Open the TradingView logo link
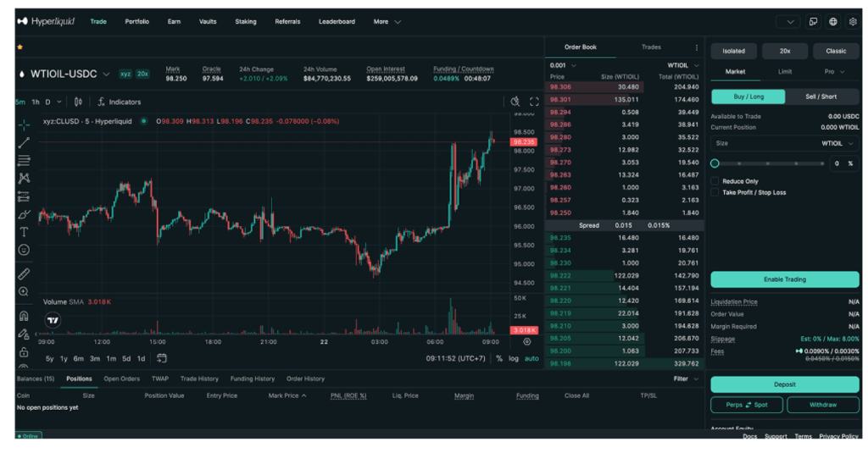Screen dimensions: 868x453 click(x=53, y=320)
